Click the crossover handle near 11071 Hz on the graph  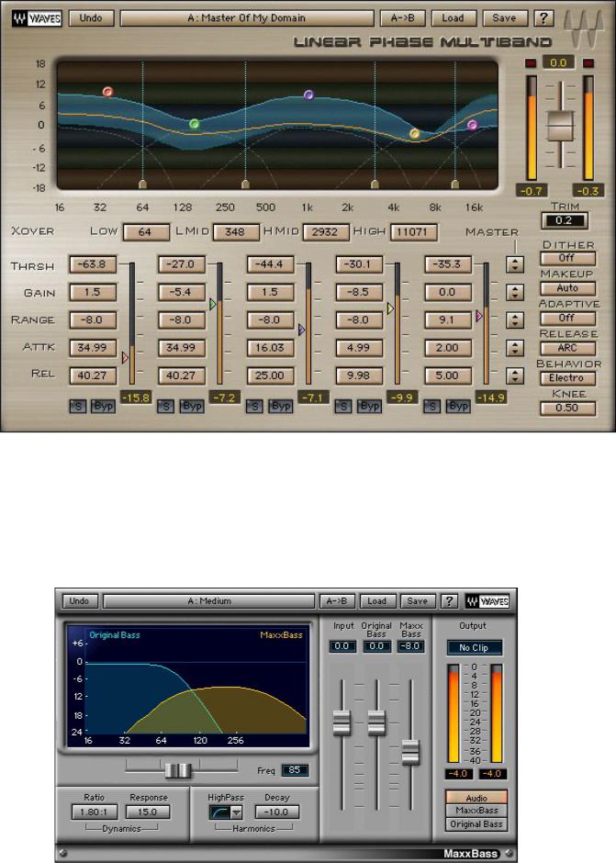click(455, 184)
